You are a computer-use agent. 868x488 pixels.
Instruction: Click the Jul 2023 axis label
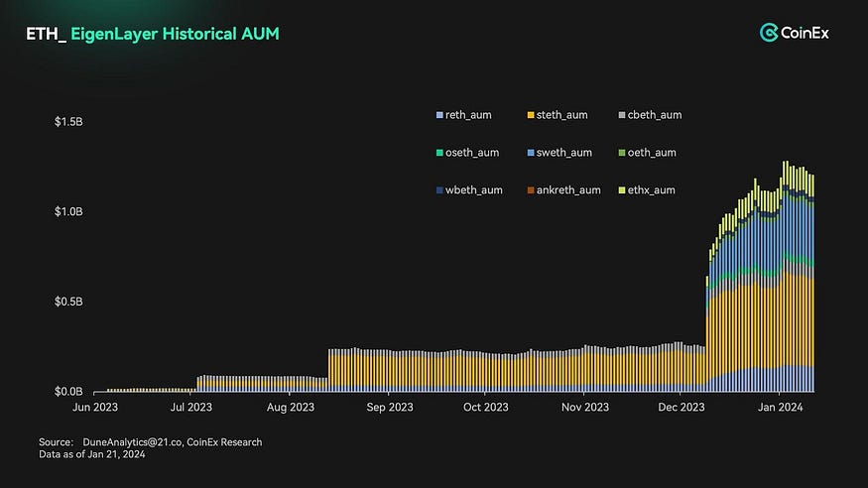[x=191, y=408]
